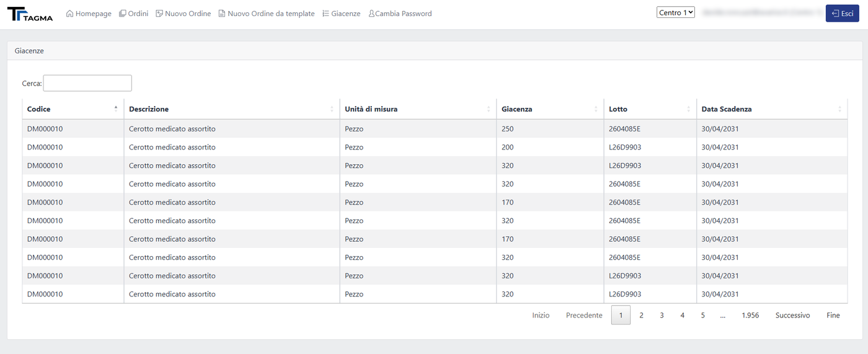Sort by Unità di misura column
Image resolution: width=868 pixels, height=354 pixels.
[418, 109]
